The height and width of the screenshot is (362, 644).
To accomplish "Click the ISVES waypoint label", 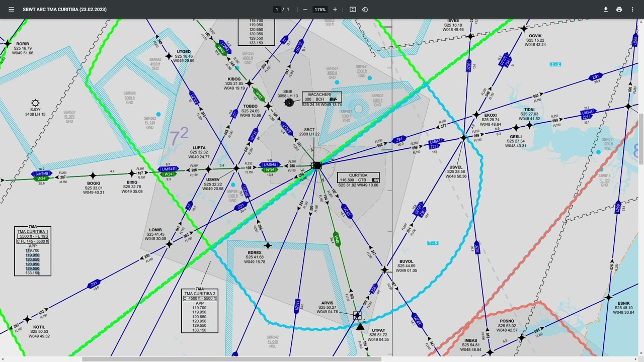I will tap(453, 25).
